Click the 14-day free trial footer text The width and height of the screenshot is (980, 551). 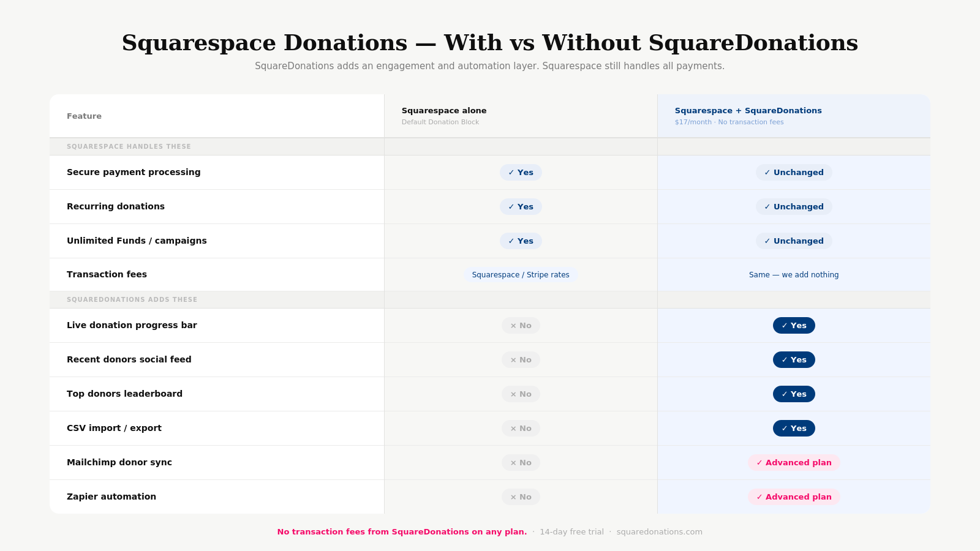[571, 532]
